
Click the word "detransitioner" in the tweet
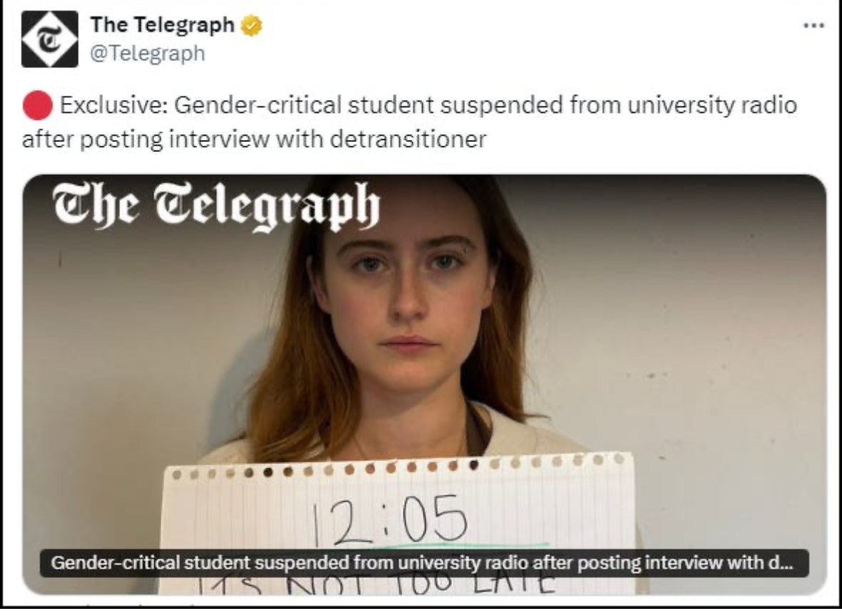408,138
